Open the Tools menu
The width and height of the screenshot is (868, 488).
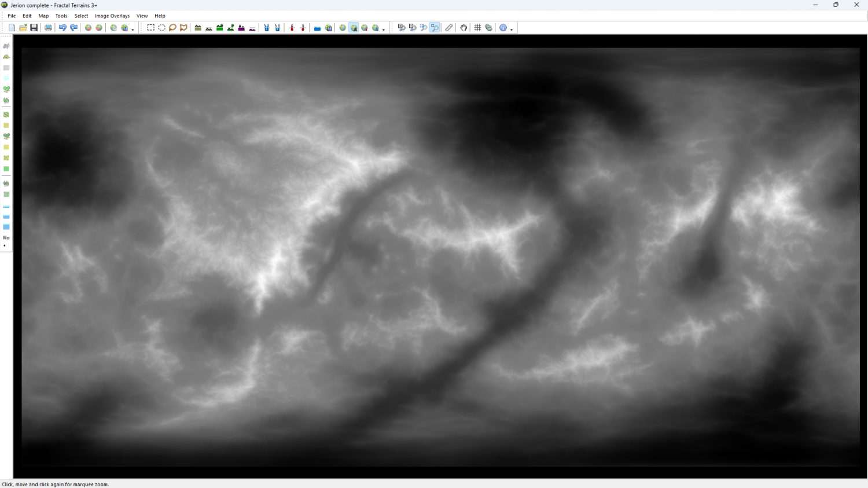pos(61,16)
